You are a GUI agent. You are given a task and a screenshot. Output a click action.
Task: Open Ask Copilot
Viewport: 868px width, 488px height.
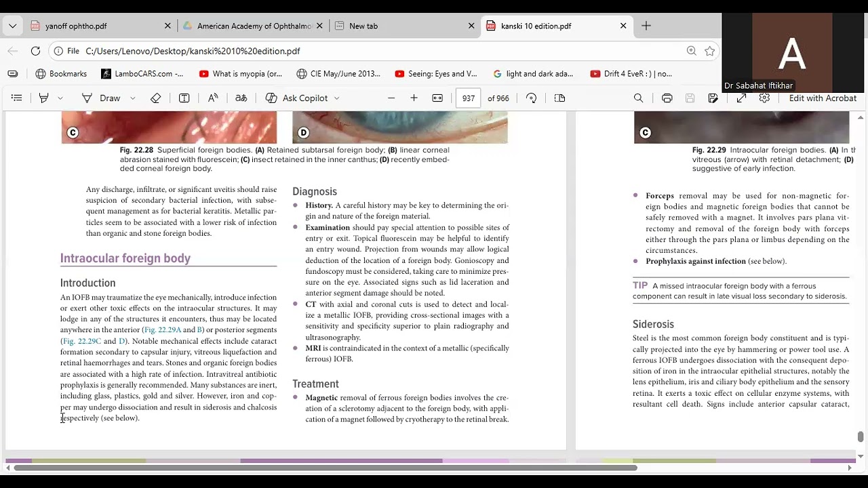click(x=297, y=98)
